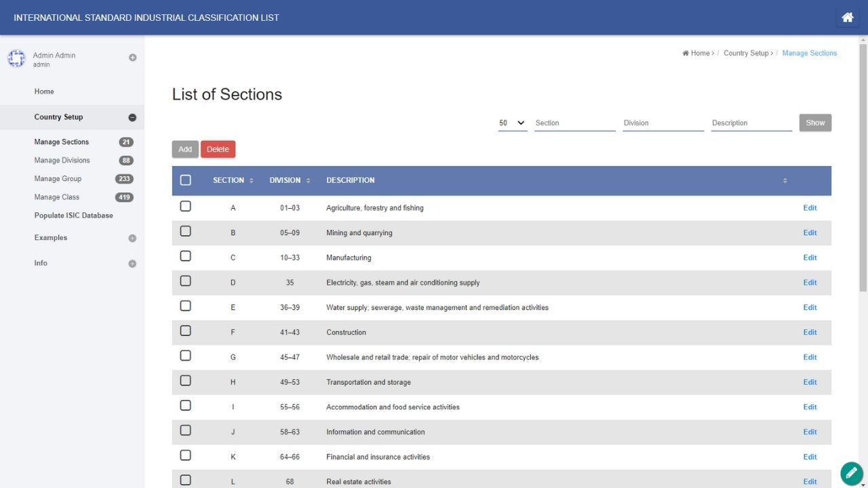Open the 50 rows-per-page dropdown
The width and height of the screenshot is (868, 488).
pos(512,123)
